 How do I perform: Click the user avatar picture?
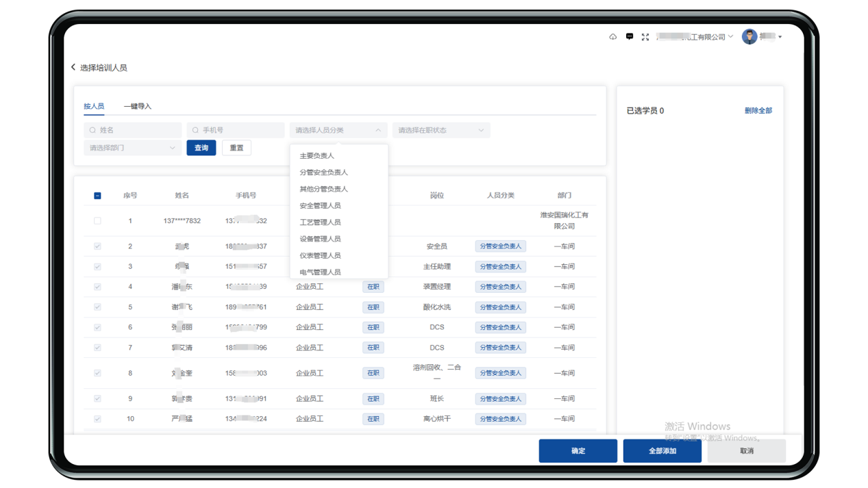point(749,37)
